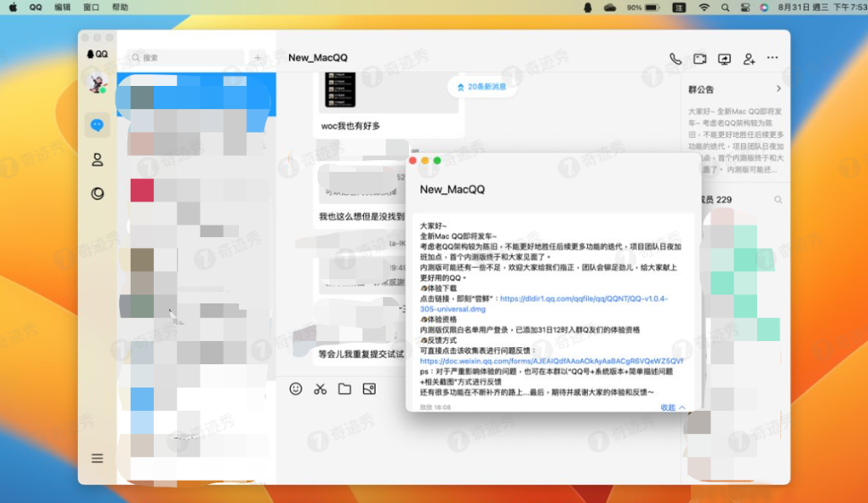Select the scissors screenshot tool
The image size is (868, 503).
tap(320, 388)
